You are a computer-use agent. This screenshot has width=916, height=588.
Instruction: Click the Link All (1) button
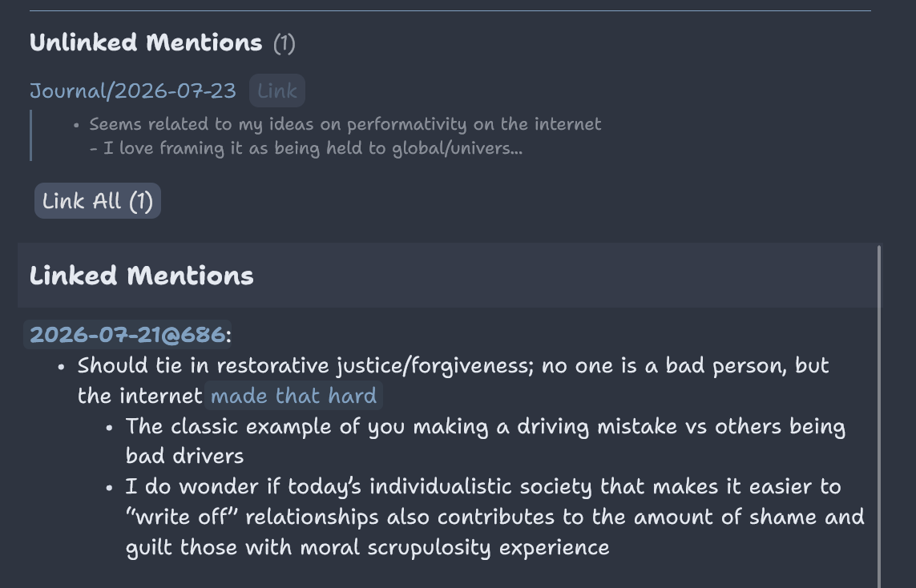(98, 201)
